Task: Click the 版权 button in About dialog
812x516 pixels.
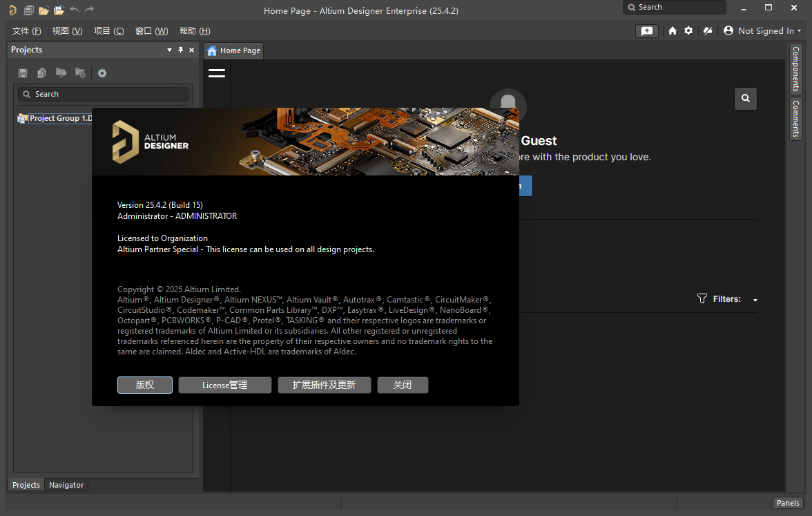Action: click(145, 385)
